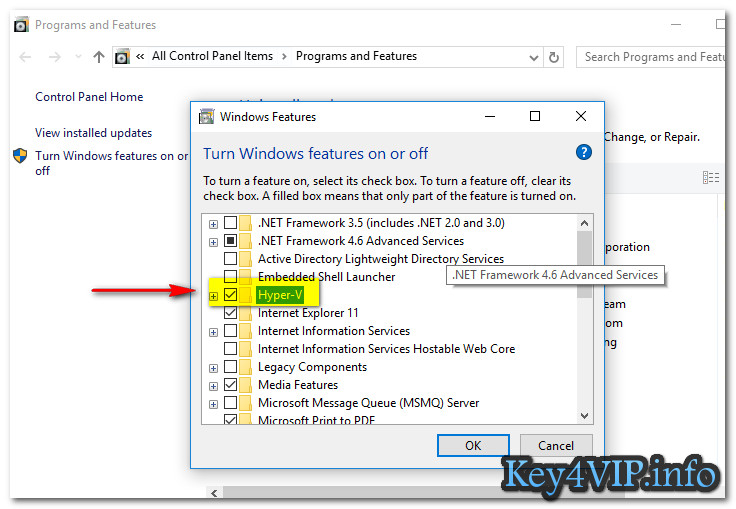Select the Legacy Components label
The height and width of the screenshot is (509, 736).
click(312, 367)
